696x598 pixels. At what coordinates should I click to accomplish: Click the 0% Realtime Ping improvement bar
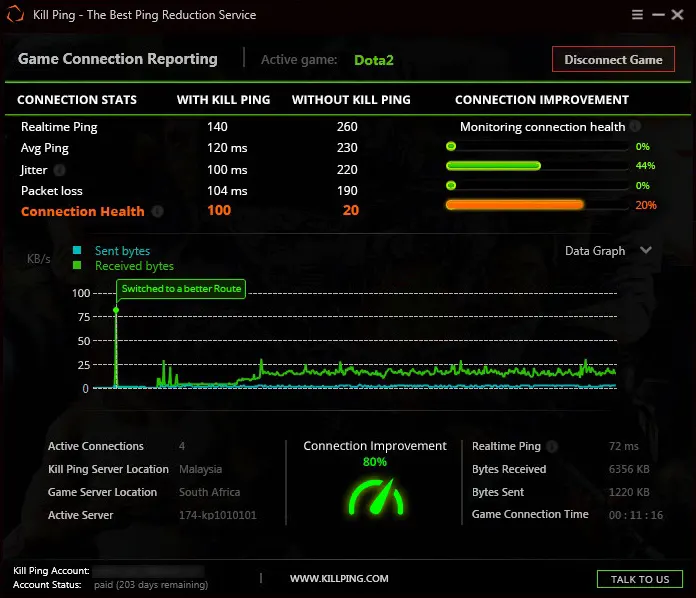pyautogui.click(x=537, y=146)
